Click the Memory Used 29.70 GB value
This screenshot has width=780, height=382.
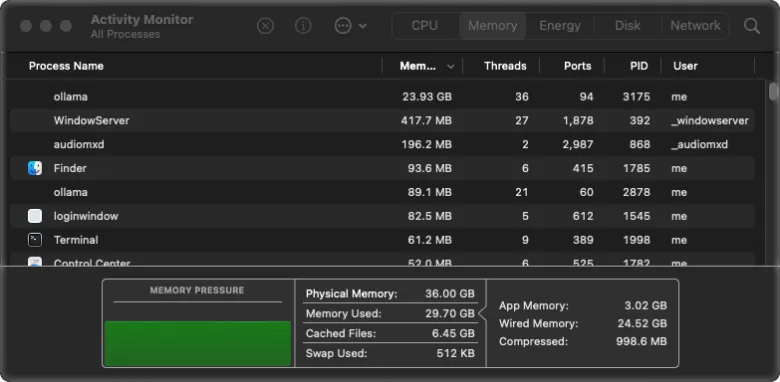coord(450,313)
